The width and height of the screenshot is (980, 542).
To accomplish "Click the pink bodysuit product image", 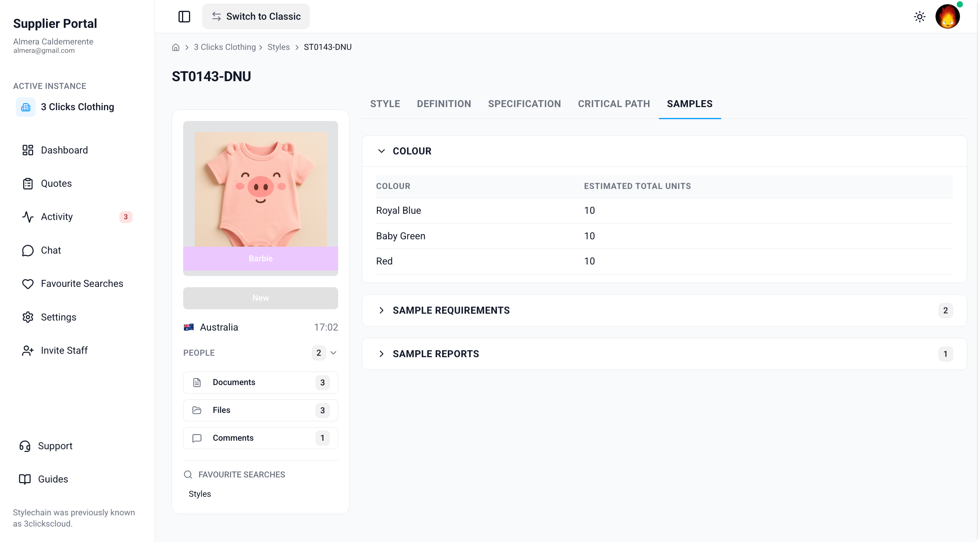I will (x=260, y=189).
